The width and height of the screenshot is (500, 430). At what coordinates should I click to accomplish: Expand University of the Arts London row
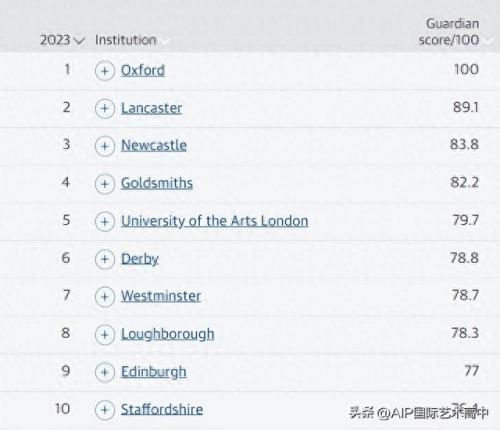(x=105, y=222)
